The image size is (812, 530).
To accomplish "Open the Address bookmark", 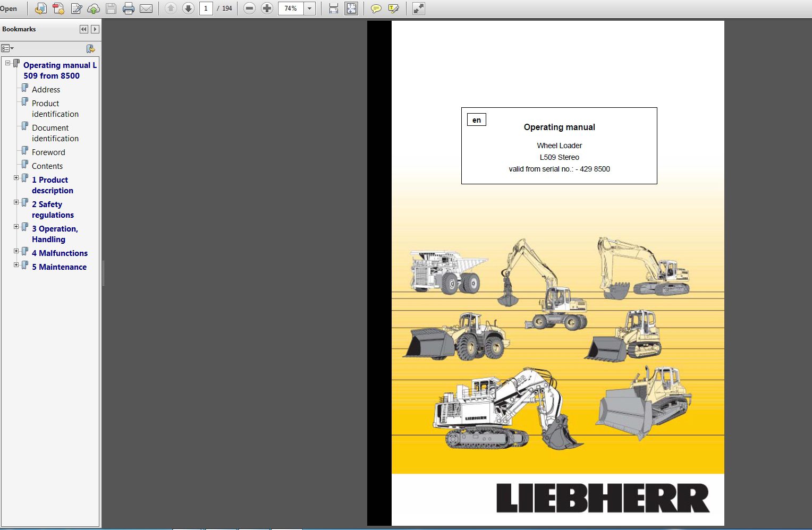I will click(46, 89).
